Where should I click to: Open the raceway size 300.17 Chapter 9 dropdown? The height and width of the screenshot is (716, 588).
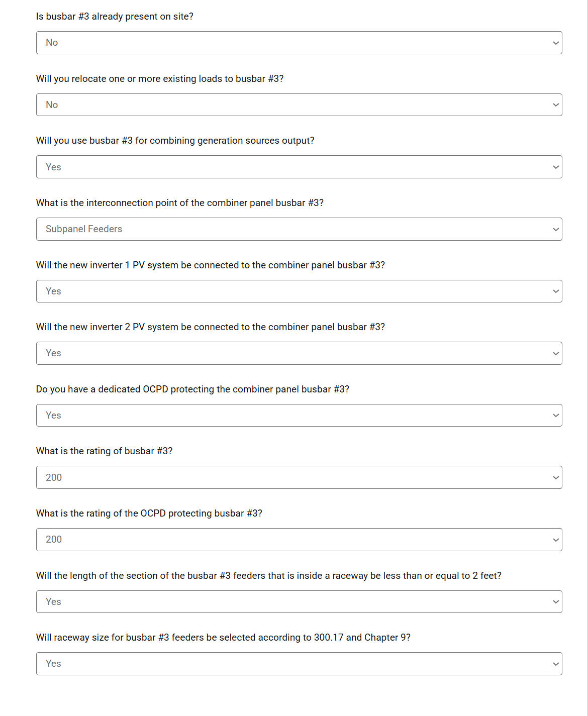point(299,664)
